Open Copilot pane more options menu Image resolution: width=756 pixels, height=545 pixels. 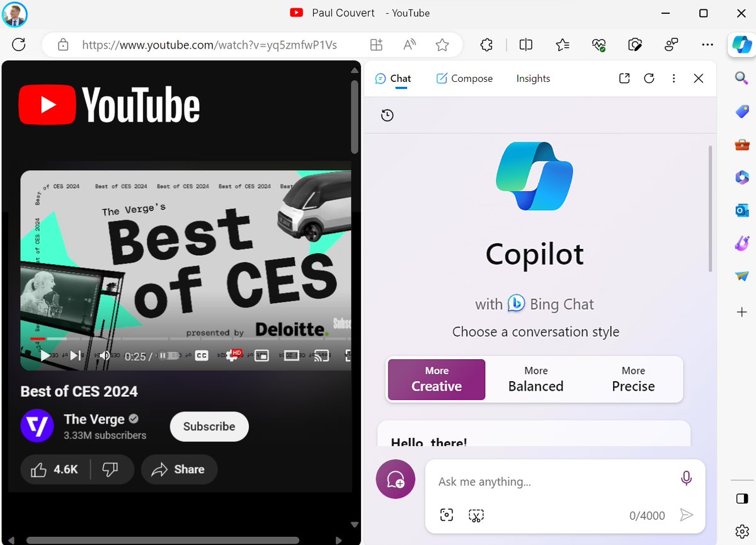[673, 78]
